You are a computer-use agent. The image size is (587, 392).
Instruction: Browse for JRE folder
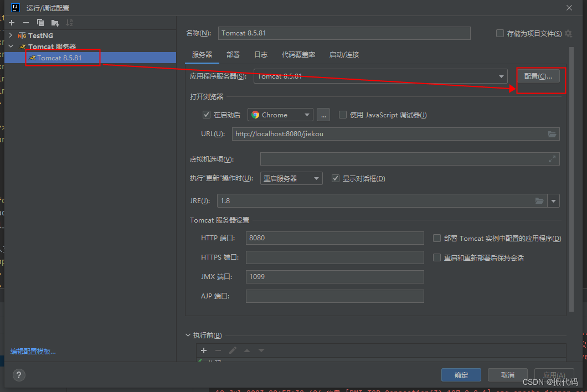(539, 200)
